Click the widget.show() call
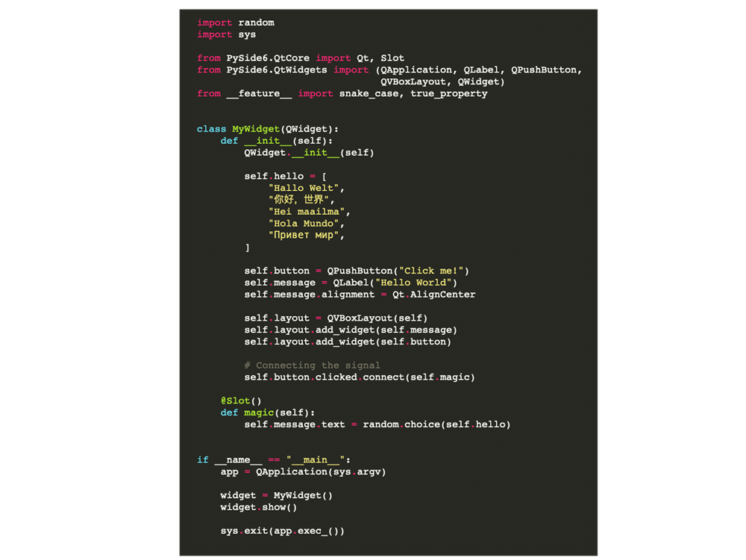 click(x=258, y=507)
